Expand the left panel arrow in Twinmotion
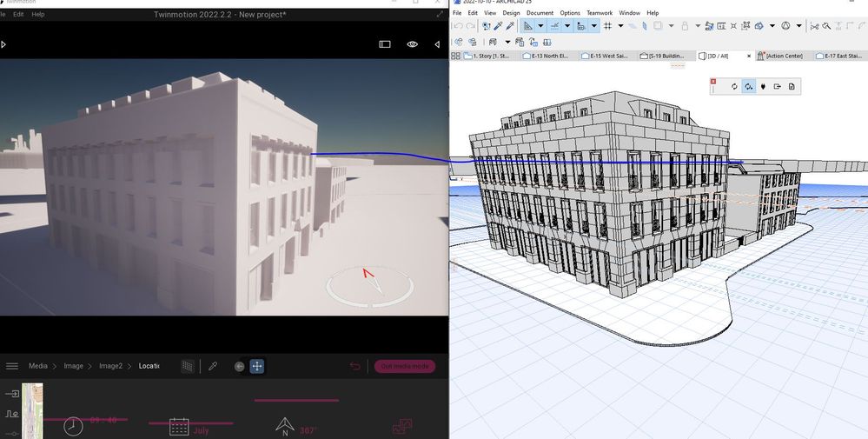This screenshot has width=868, height=439. 3,43
